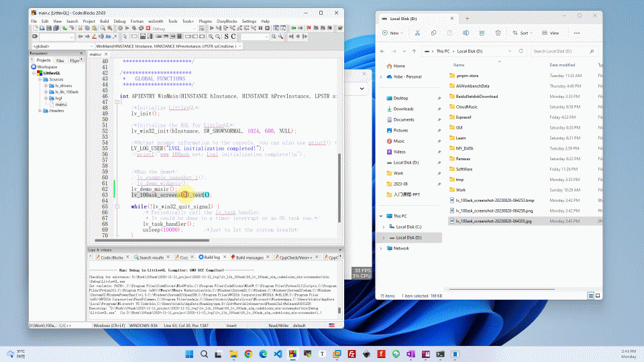This screenshot has width=644, height=362.
Task: Click the Debug/Continue play icon
Action: (x=211, y=28)
